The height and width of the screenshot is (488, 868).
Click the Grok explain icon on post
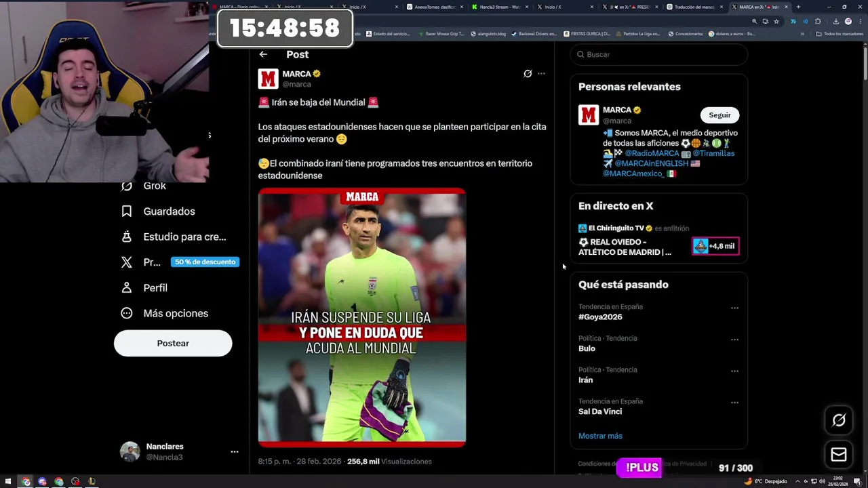[528, 73]
